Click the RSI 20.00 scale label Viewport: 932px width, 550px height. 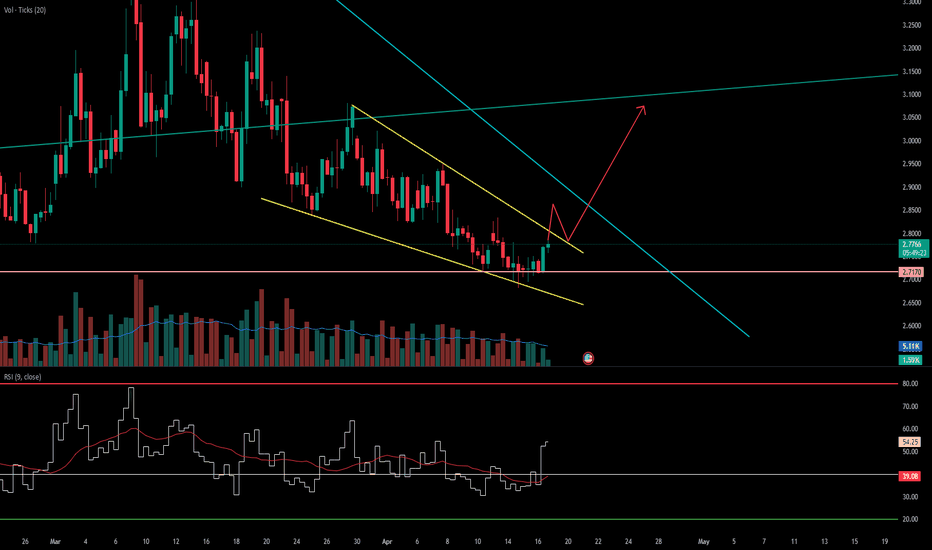pos(911,519)
